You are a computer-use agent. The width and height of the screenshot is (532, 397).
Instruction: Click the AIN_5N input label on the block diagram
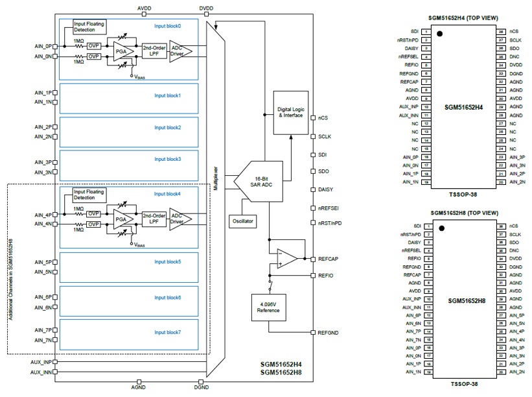pyautogui.click(x=43, y=272)
